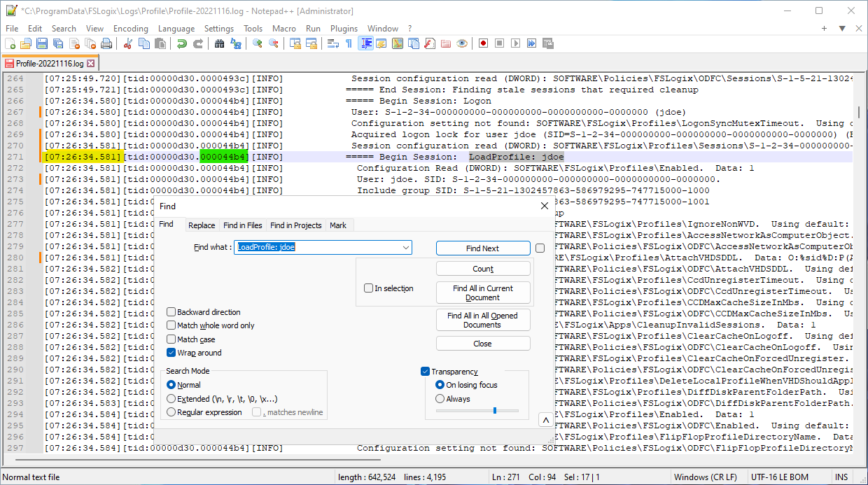The width and height of the screenshot is (868, 485).
Task: Open the Language menu
Action: [x=176, y=29]
